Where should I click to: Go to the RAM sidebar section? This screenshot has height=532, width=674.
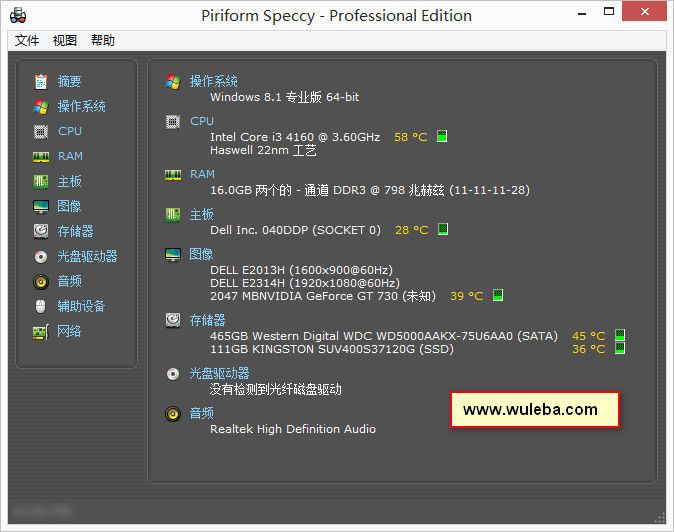[x=70, y=156]
